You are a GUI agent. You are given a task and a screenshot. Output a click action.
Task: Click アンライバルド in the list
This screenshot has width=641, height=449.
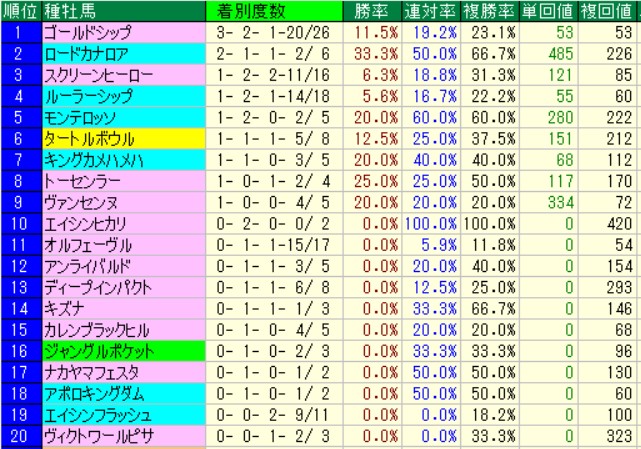(x=123, y=266)
